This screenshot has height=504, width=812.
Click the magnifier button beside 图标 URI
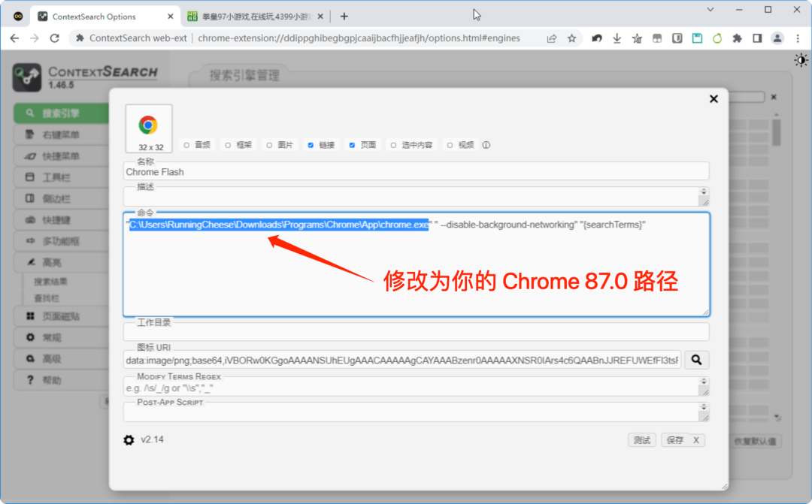pyautogui.click(x=696, y=360)
